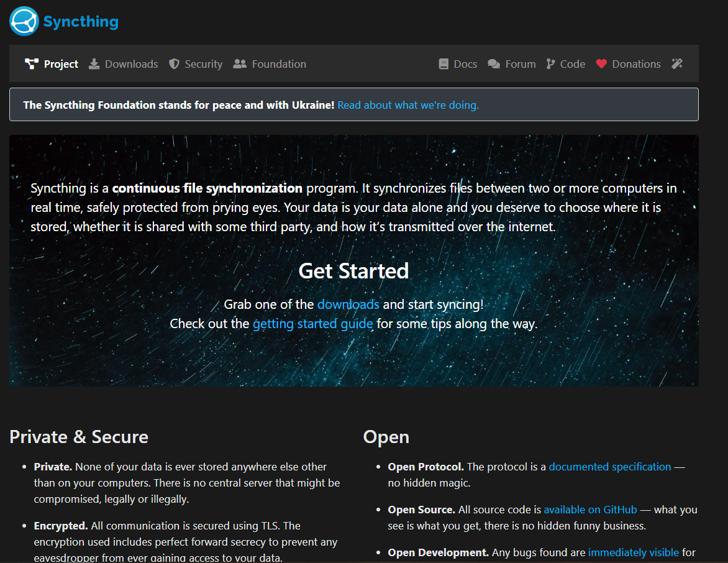The image size is (728, 563).
Task: Click the shield icon next to Security
Action: 173,63
